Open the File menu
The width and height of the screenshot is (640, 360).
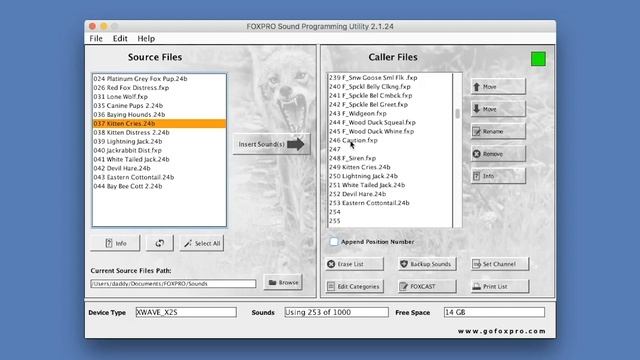pyautogui.click(x=96, y=38)
